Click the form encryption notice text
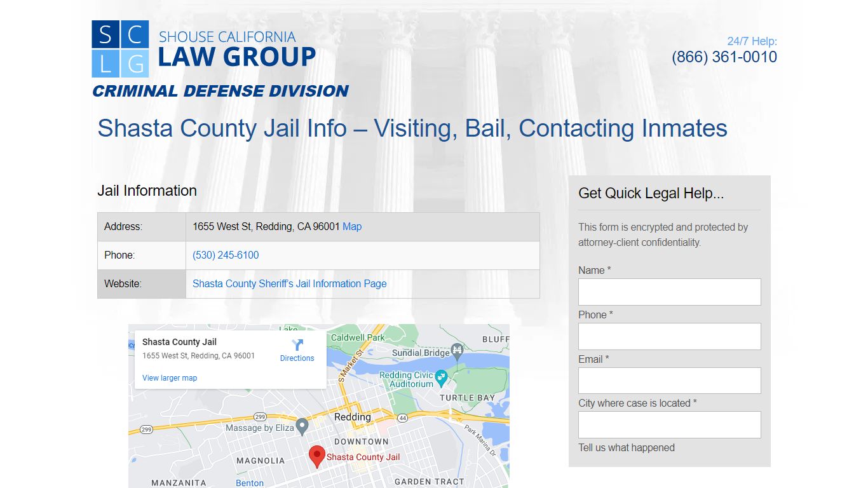 (663, 234)
